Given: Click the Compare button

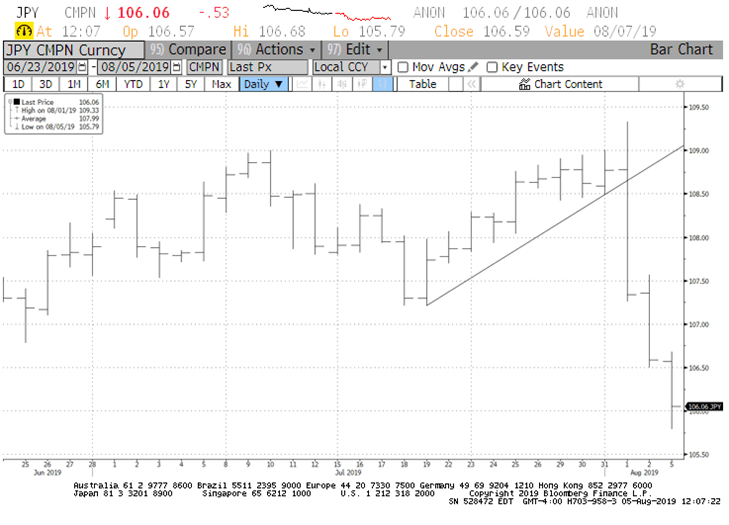Looking at the screenshot, I should point(187,49).
